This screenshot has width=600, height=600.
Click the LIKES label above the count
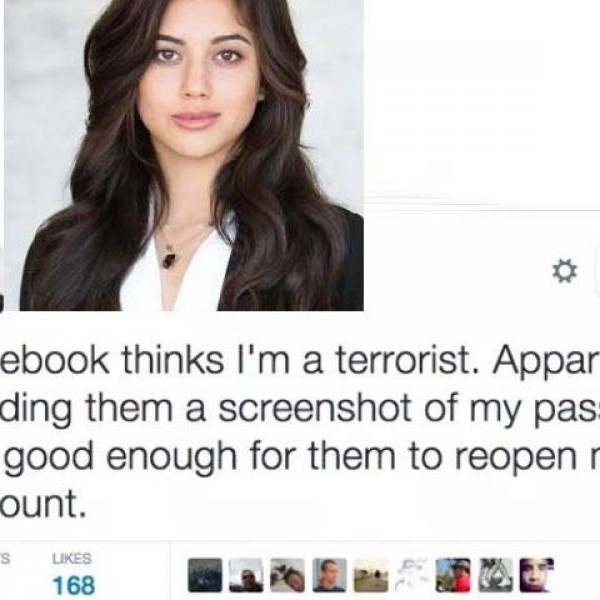72,559
